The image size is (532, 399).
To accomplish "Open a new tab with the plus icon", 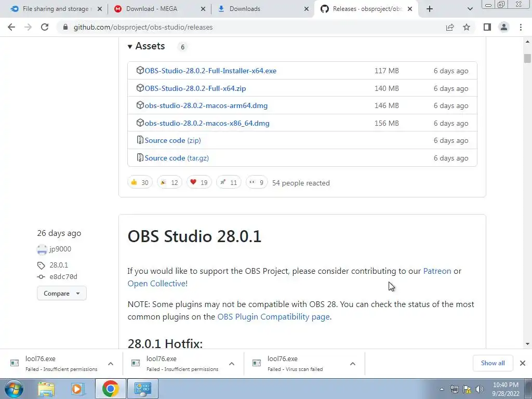I will (430, 9).
